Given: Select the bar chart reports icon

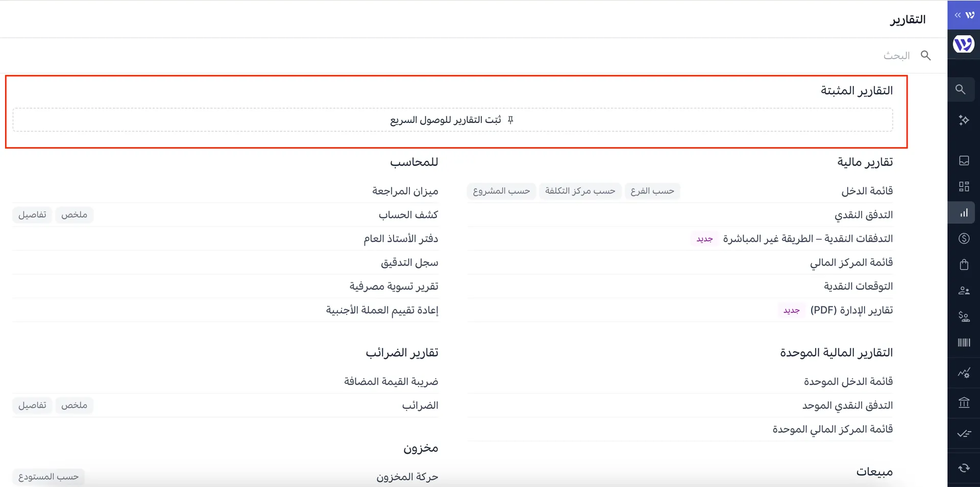Looking at the screenshot, I should (964, 213).
